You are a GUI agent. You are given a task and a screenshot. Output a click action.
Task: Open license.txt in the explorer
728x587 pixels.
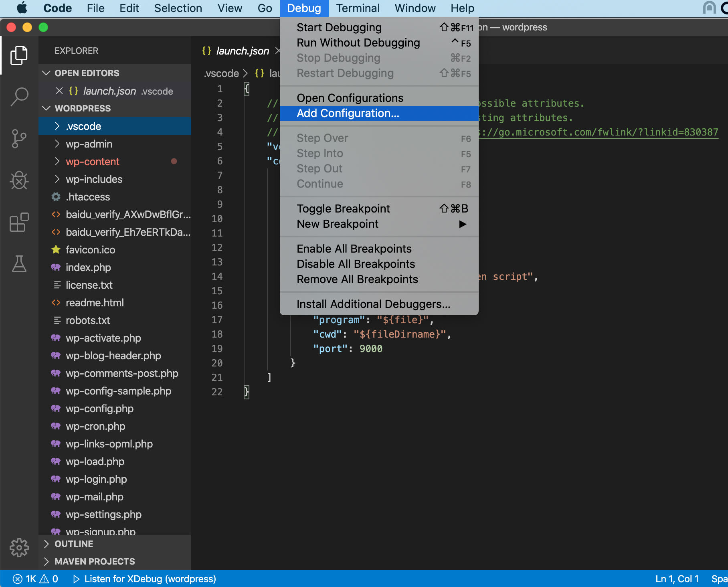point(115,285)
